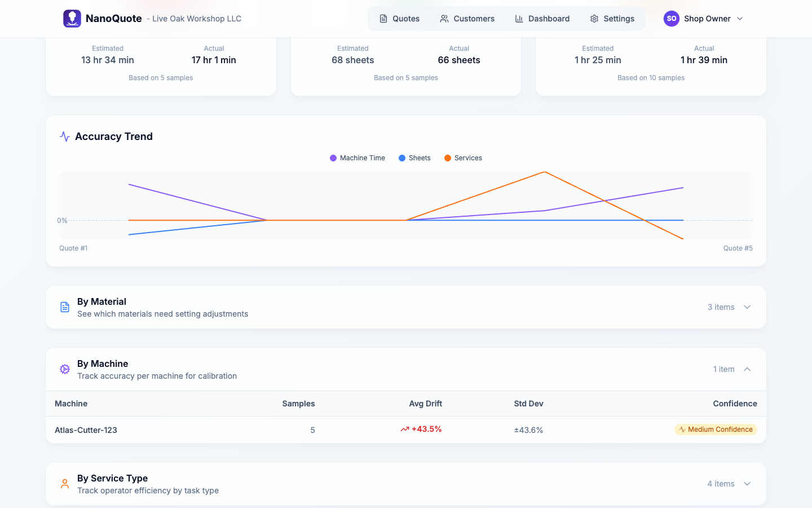Screen dimensions: 812x508
Task: Click the By Material document icon
Action: click(65, 307)
